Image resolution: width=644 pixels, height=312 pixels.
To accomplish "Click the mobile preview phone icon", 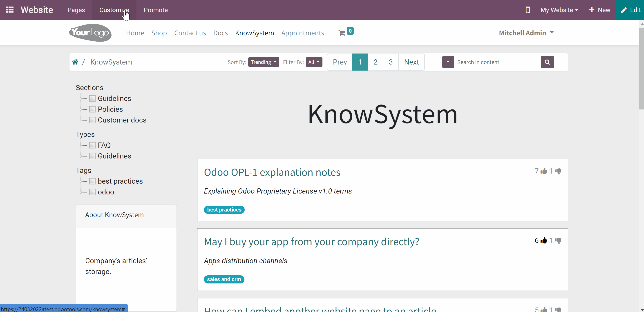I will coord(528,10).
